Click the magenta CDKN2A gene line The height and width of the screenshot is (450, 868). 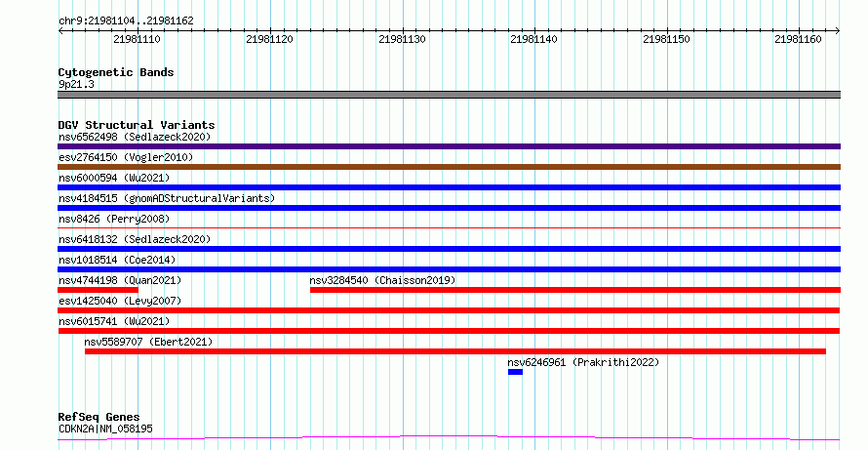coord(449,438)
